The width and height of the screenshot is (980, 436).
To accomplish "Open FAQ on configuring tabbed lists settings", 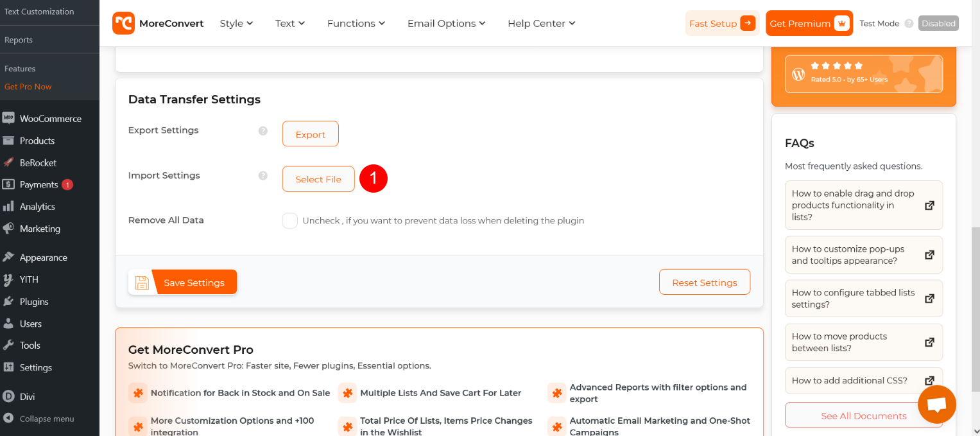I will 864,299.
